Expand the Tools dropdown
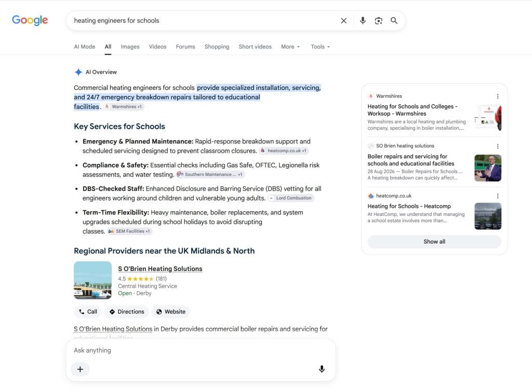This screenshot has height=392, width=532. [320, 47]
